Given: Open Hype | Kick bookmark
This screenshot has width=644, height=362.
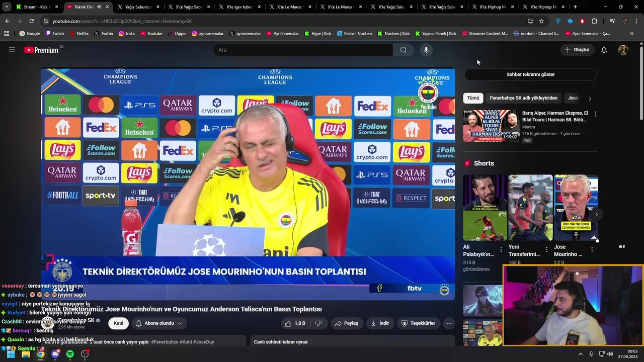Looking at the screenshot, I should tap(317, 33).
